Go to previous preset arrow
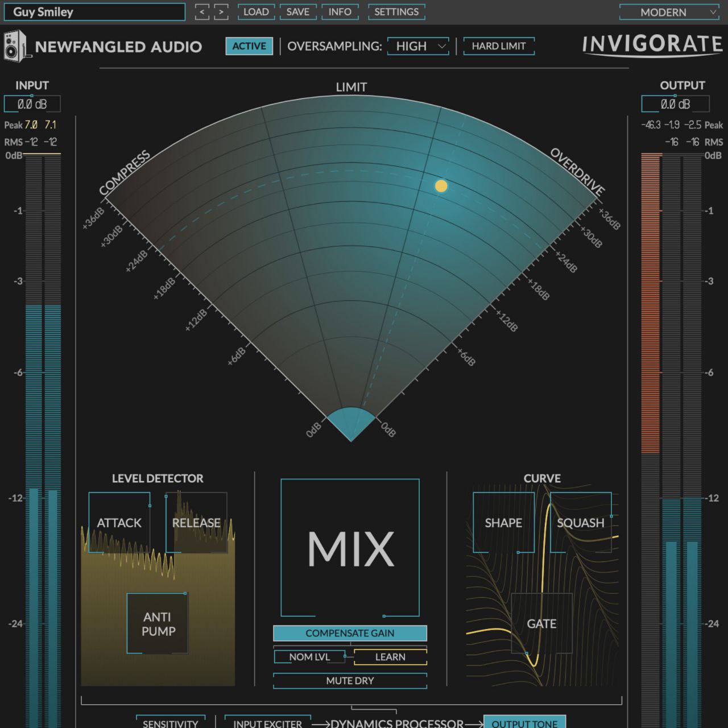Screen dimensions: 728x728 click(x=202, y=12)
